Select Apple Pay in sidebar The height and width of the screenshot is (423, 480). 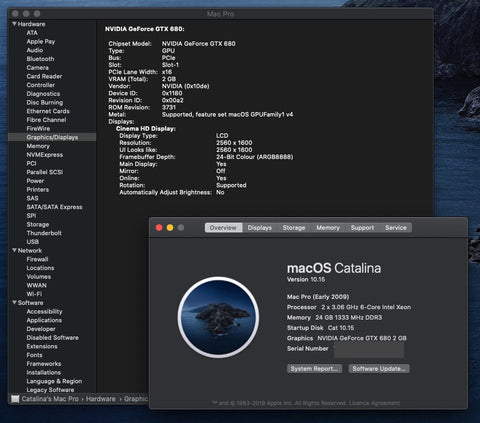pos(41,42)
